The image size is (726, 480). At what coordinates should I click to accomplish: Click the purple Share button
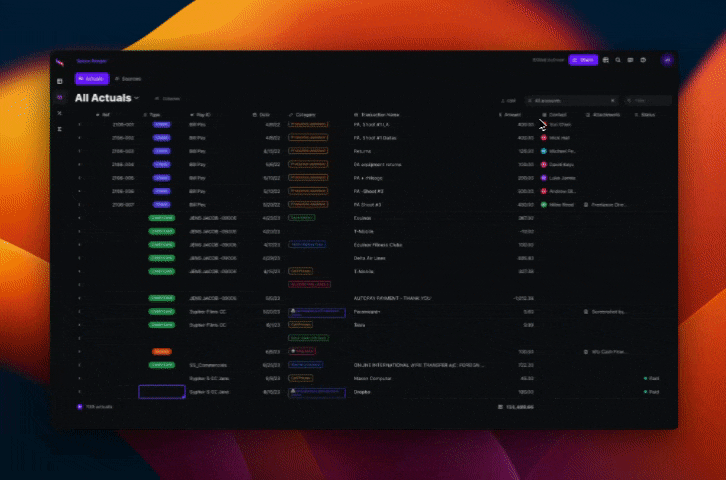click(x=583, y=60)
